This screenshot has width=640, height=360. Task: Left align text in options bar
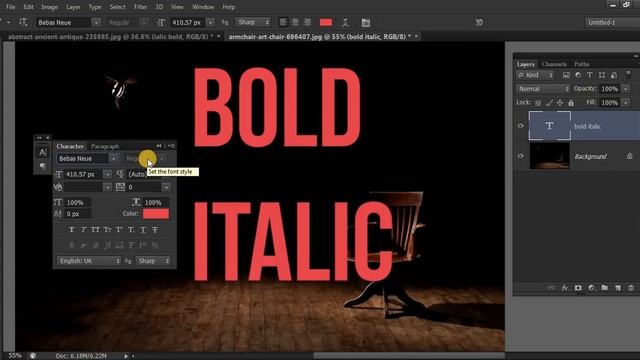tap(283, 22)
